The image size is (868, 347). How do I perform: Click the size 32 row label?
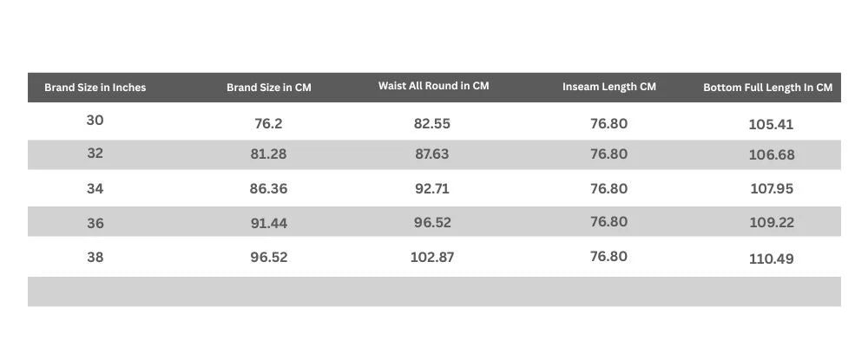(x=95, y=154)
